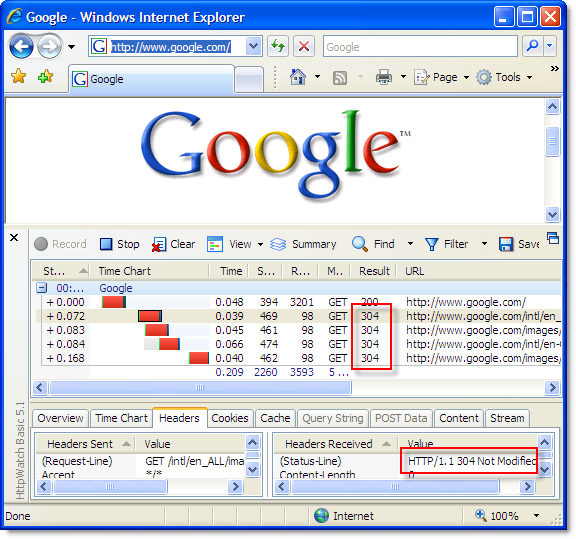
Task: Click the Clear log button
Action: tap(173, 244)
